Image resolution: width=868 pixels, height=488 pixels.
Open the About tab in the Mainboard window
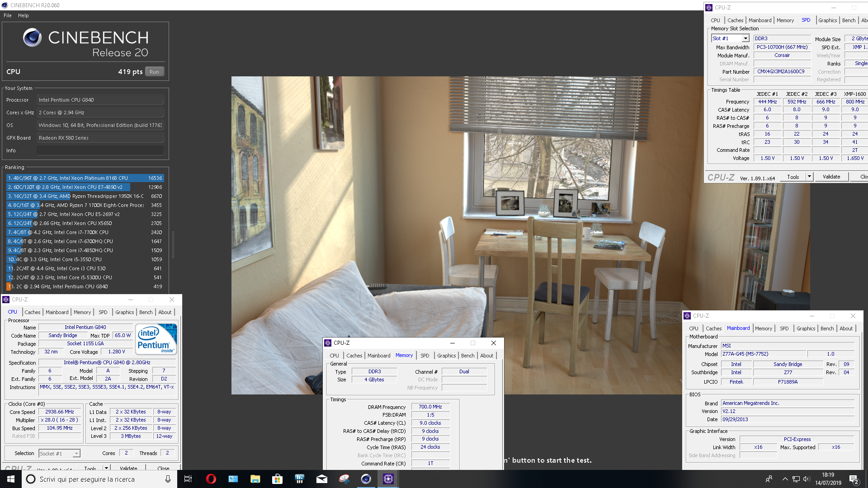846,328
